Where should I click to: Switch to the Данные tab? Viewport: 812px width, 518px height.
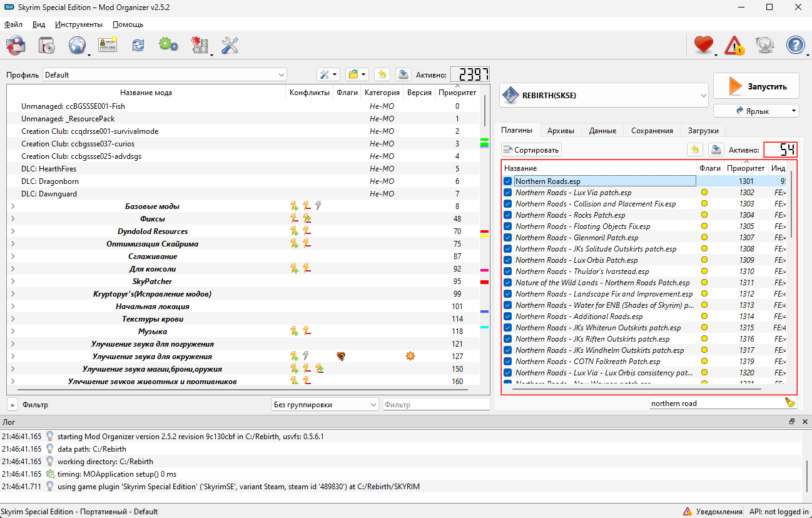(602, 130)
